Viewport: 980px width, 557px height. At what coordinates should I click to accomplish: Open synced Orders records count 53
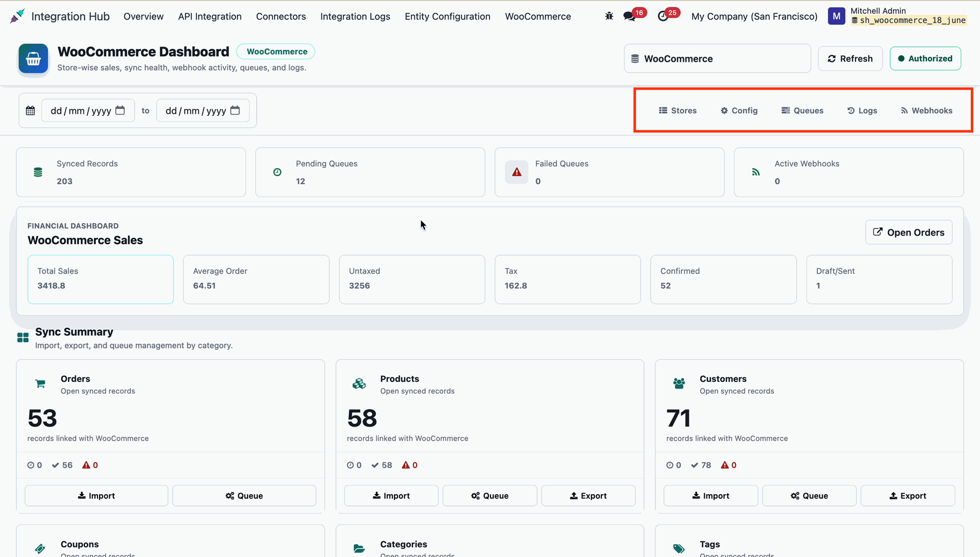click(42, 419)
